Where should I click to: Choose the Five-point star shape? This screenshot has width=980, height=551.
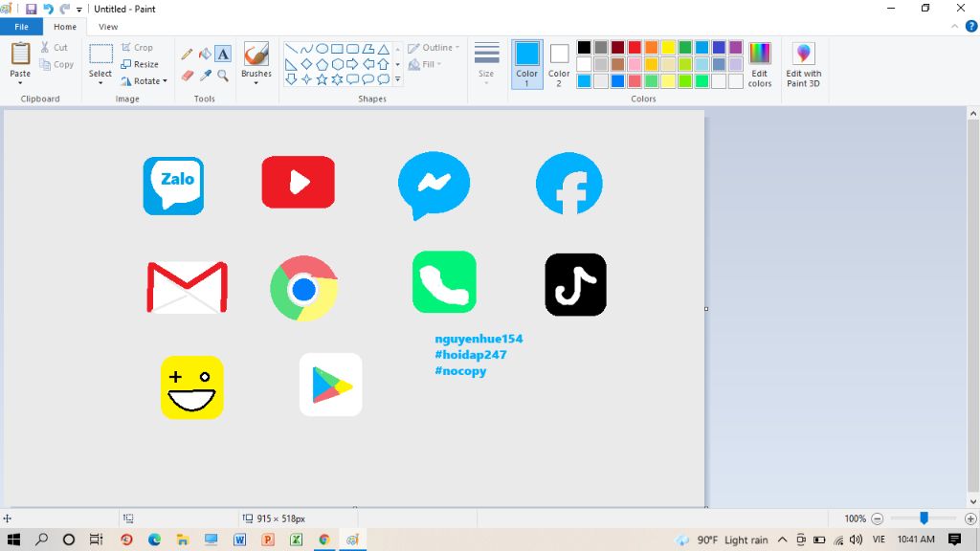click(322, 79)
